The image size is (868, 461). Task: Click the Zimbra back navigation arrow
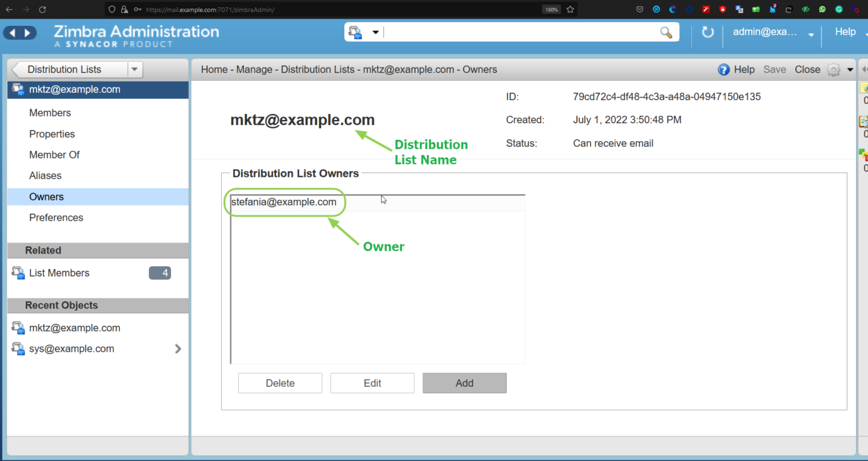13,33
